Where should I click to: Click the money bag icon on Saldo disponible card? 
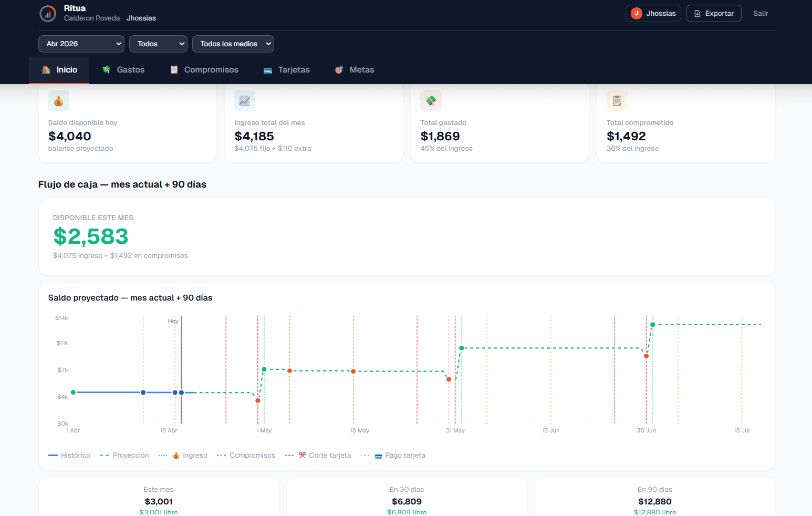coord(58,100)
